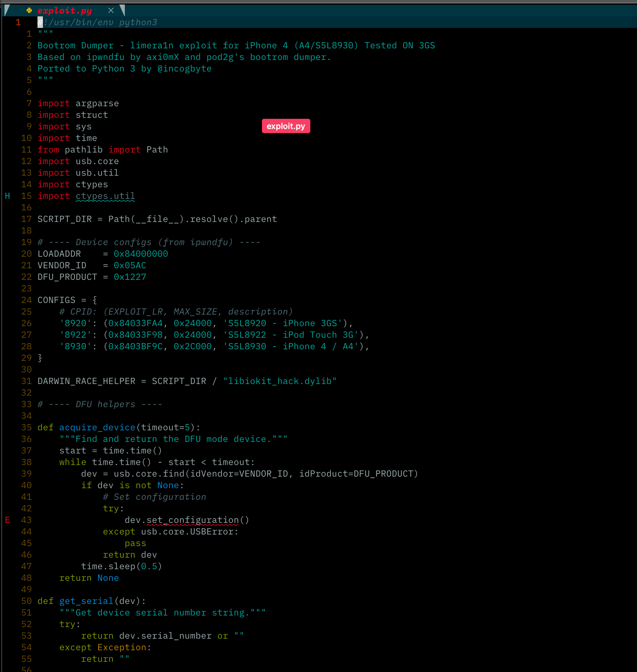
Task: Place cursor on the shebang line '#!/usr/bin/env python3'
Action: click(97, 22)
